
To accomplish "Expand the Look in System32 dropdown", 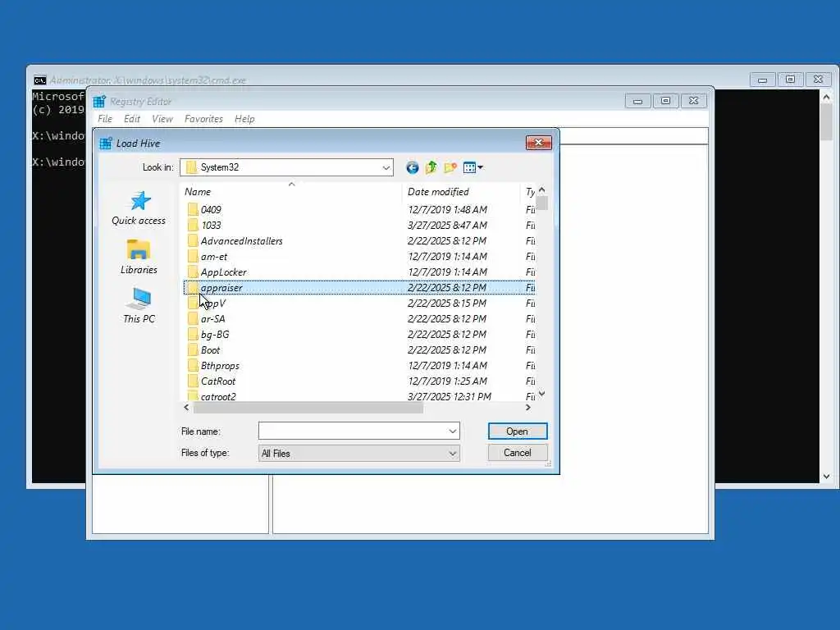I will point(386,167).
